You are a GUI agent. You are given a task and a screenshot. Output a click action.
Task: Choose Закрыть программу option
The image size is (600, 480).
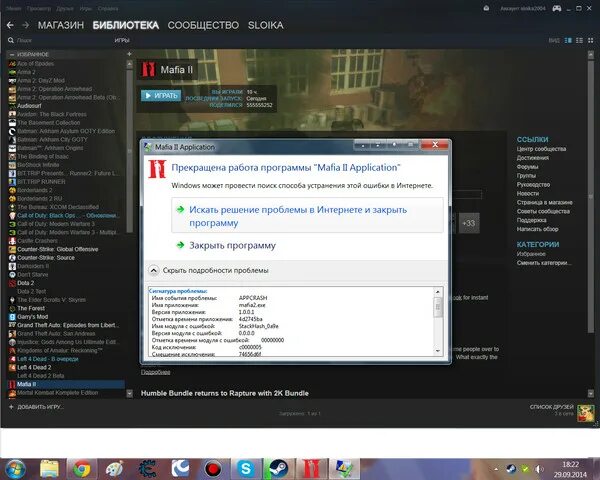coord(232,245)
